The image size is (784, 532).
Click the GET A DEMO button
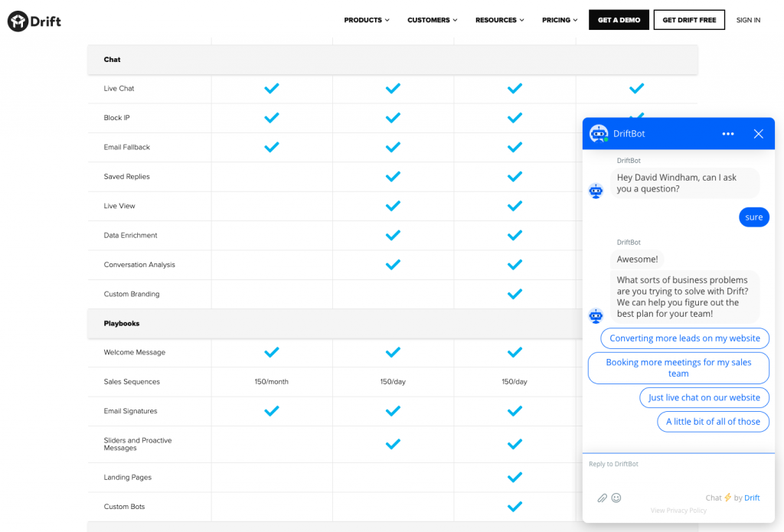[619, 20]
